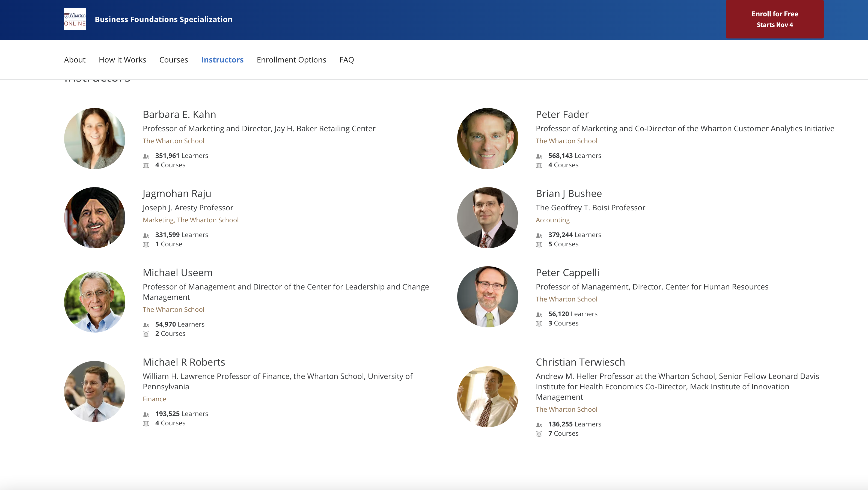Click the Wharton Online logo icon

(75, 19)
